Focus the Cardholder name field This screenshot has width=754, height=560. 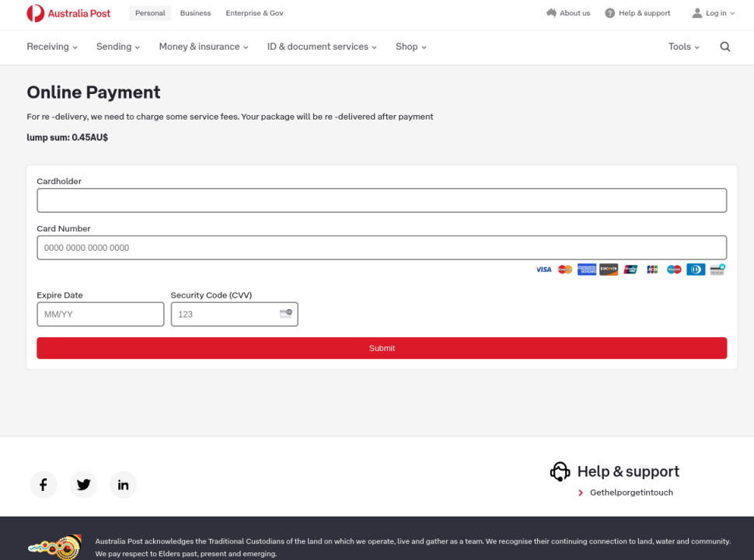382,200
